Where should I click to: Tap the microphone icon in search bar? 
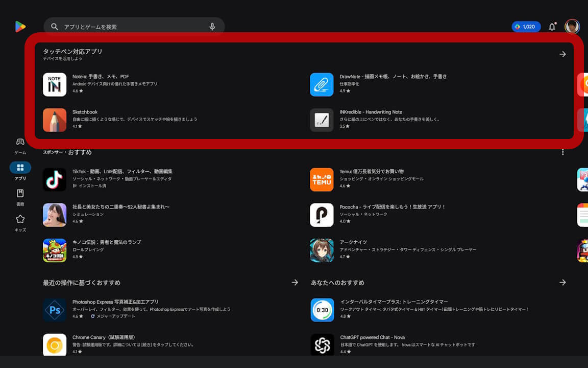(x=213, y=26)
